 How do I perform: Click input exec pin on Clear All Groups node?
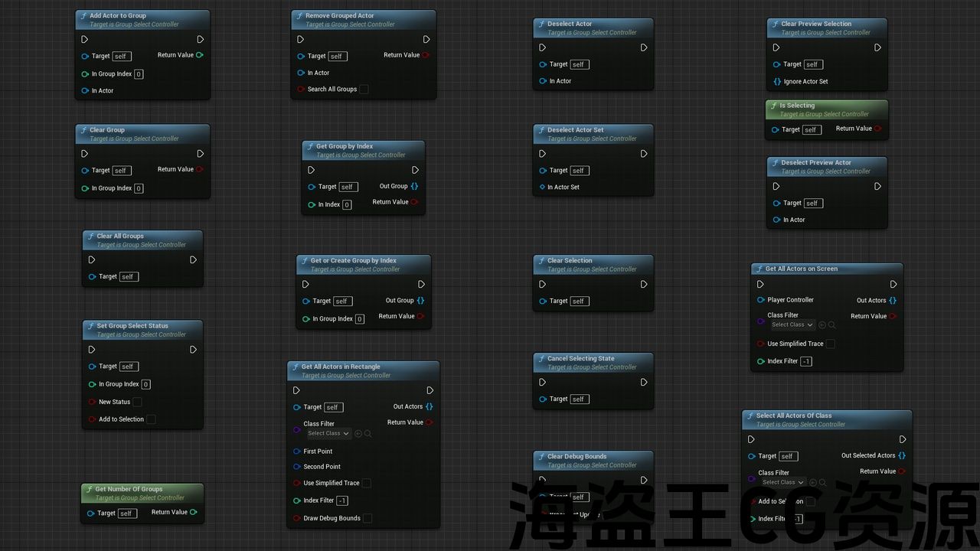(92, 260)
